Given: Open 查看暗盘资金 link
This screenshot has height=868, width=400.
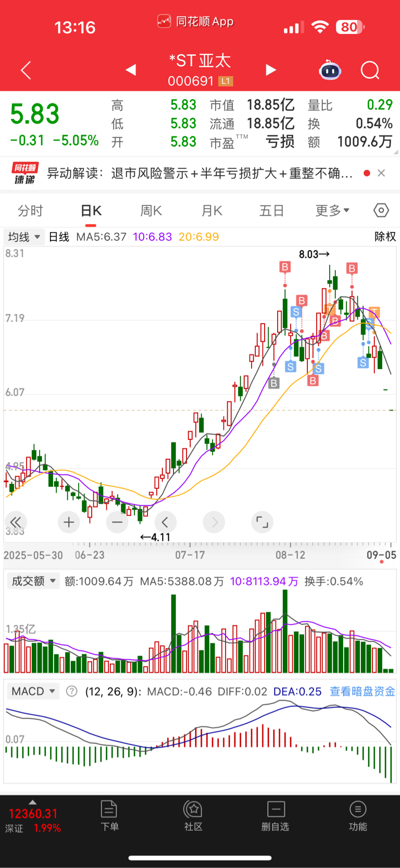Looking at the screenshot, I should (x=362, y=691).
